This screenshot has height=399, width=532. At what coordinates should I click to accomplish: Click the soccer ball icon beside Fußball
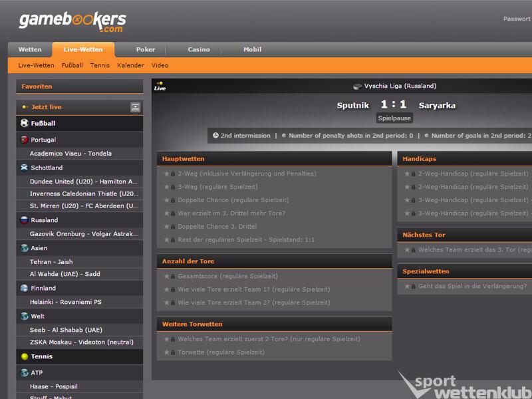point(24,123)
